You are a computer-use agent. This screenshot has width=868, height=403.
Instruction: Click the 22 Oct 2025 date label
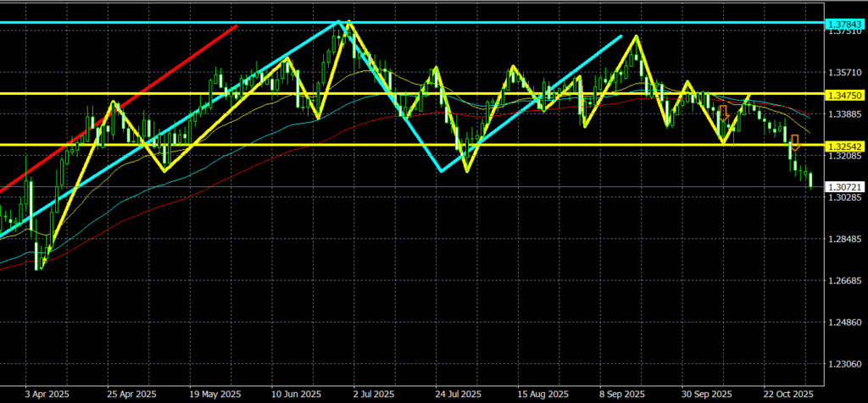[x=787, y=394]
